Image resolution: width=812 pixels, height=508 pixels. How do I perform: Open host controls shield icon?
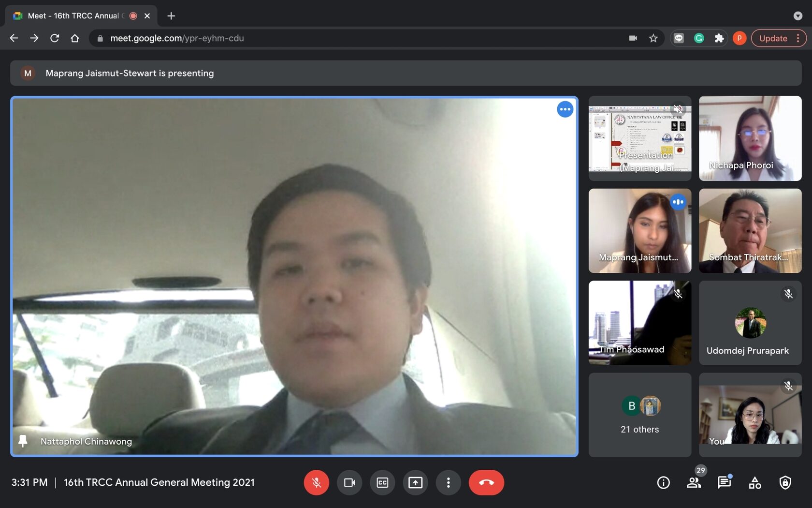pyautogui.click(x=785, y=482)
